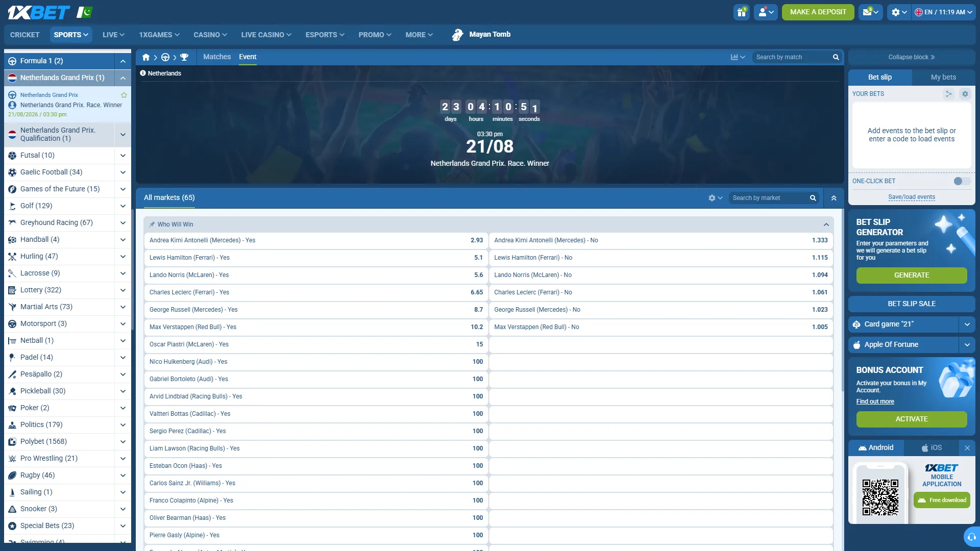980x551 pixels.
Task: Switch to the Matches tab
Action: tap(217, 57)
